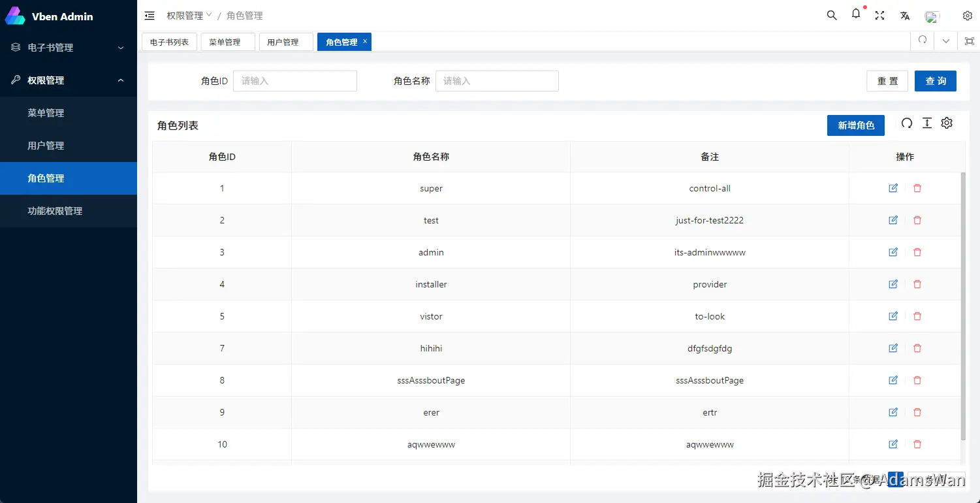Image resolution: width=980 pixels, height=503 pixels.
Task: Switch to the 用户管理 tab
Action: tap(286, 42)
